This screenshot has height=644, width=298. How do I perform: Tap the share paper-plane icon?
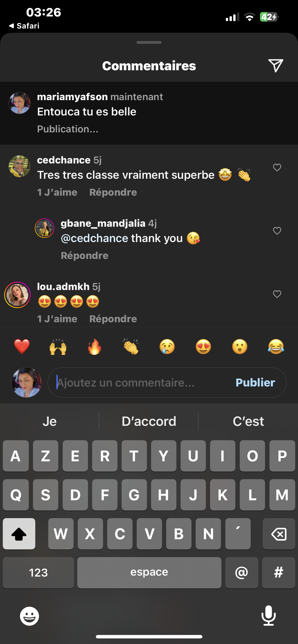pyautogui.click(x=275, y=66)
